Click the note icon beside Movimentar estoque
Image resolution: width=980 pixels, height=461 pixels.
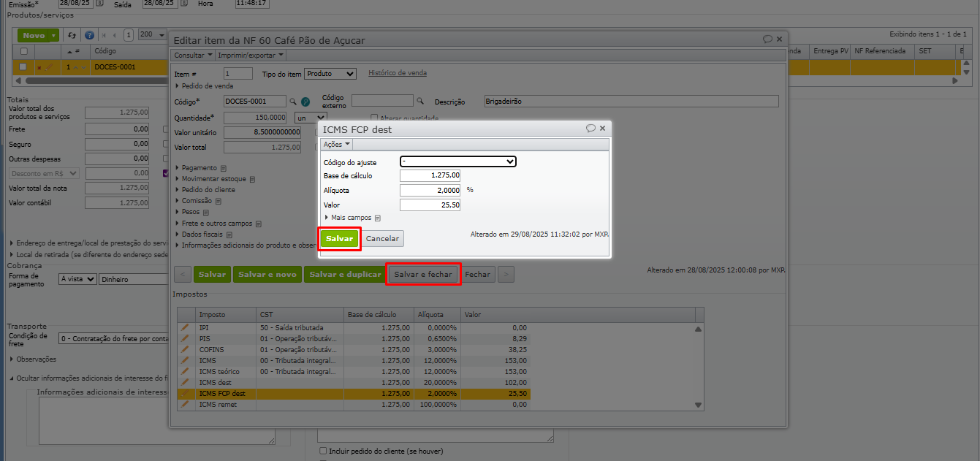[252, 179]
